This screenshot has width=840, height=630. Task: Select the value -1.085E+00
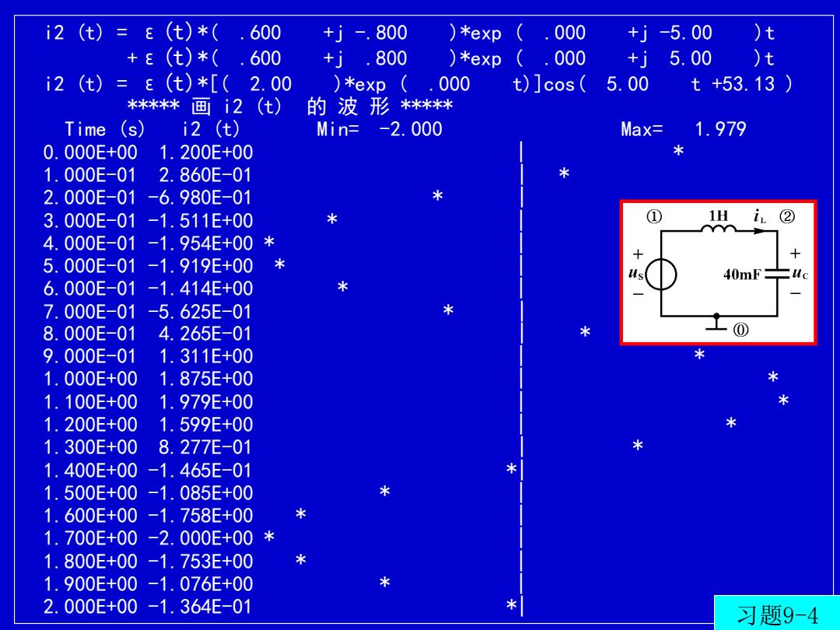click(x=200, y=493)
